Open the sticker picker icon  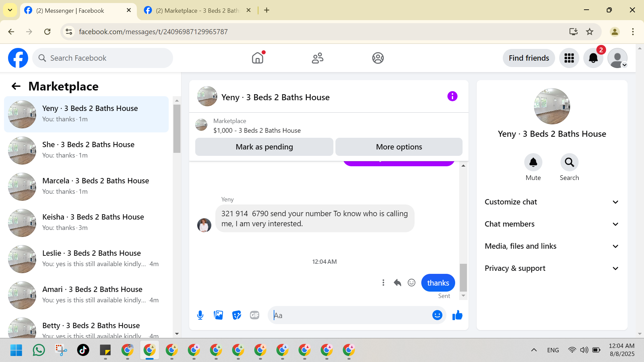pos(236,315)
